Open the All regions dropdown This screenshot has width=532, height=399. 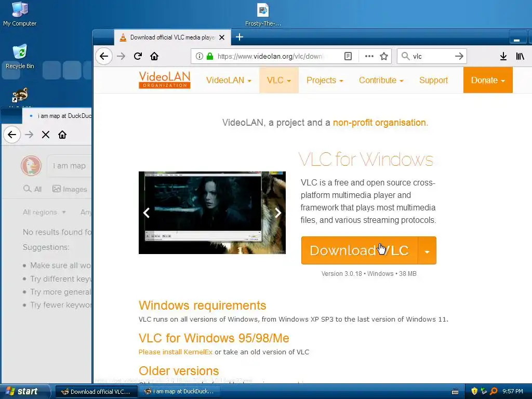tap(45, 212)
